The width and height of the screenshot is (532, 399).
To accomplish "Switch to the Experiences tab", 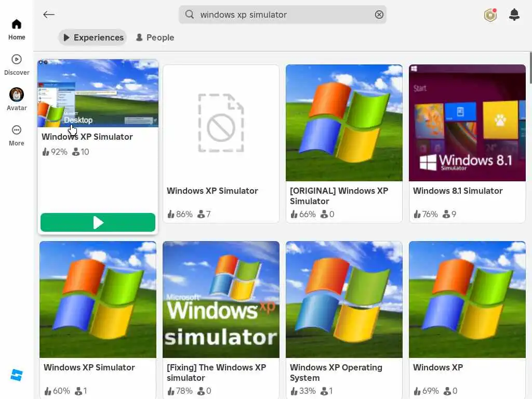I will pos(92,37).
